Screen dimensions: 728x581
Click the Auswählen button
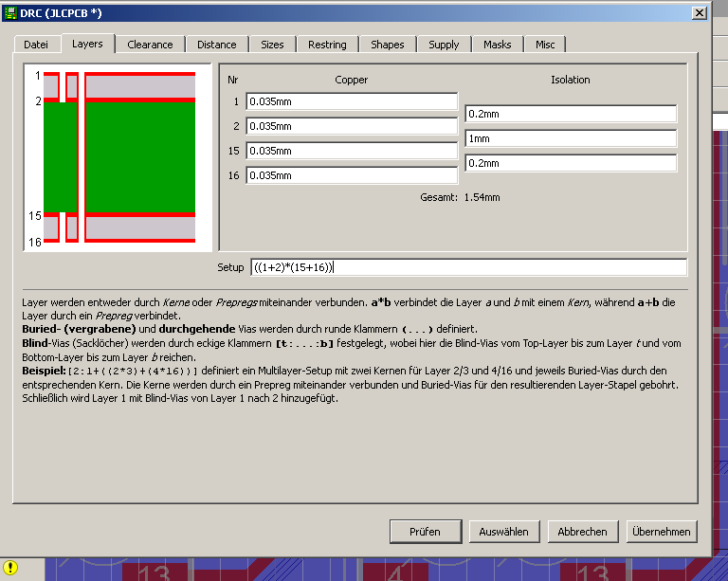(x=504, y=532)
